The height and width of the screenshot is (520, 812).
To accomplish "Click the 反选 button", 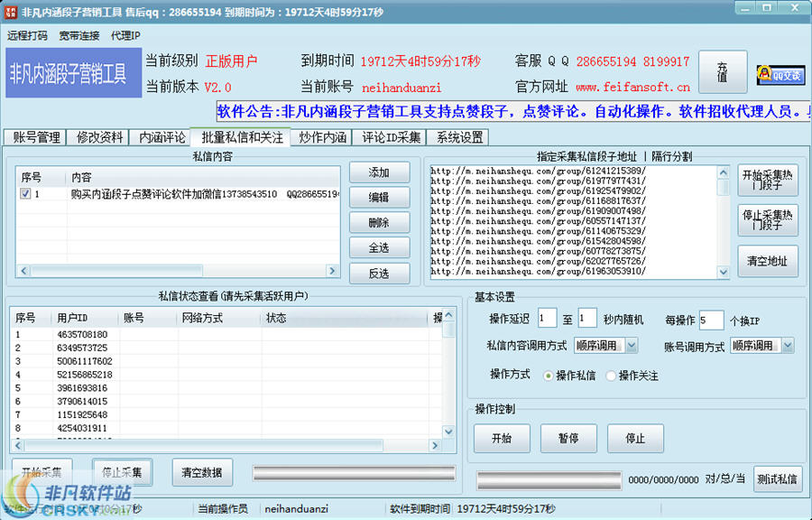I will click(x=379, y=273).
